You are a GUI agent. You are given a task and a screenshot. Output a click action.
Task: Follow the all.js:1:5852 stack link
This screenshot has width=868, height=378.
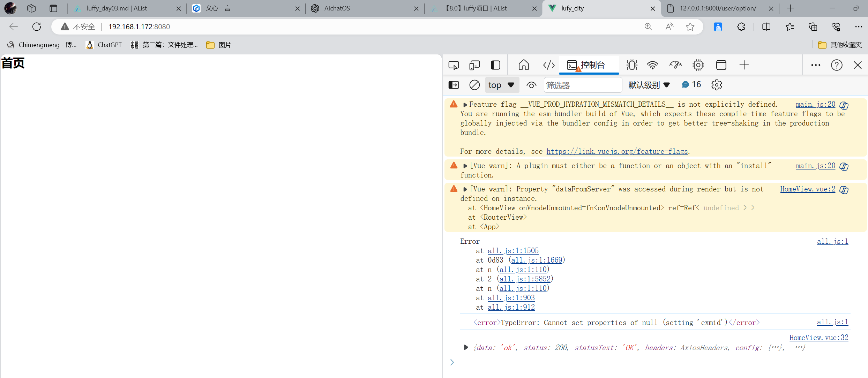tap(525, 279)
